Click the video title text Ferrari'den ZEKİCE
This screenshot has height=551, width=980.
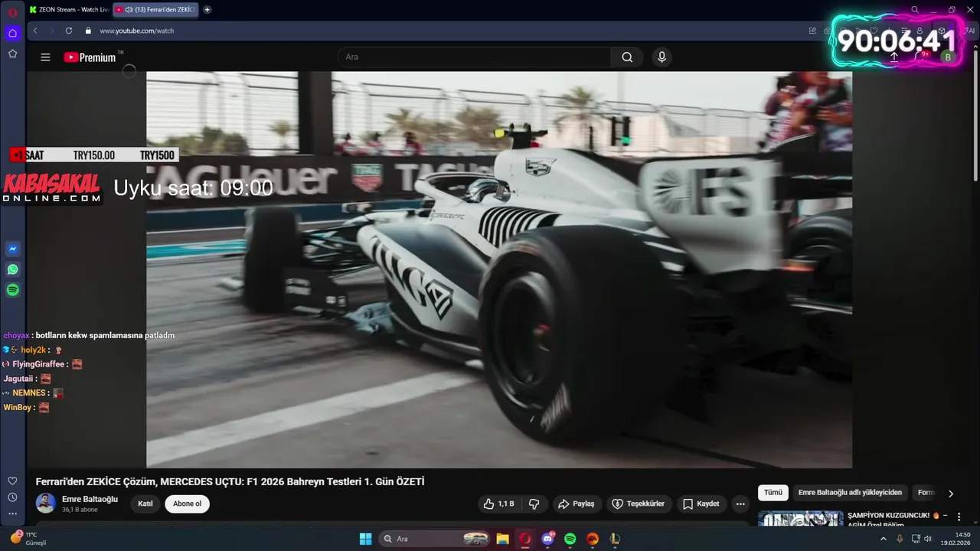click(230, 481)
